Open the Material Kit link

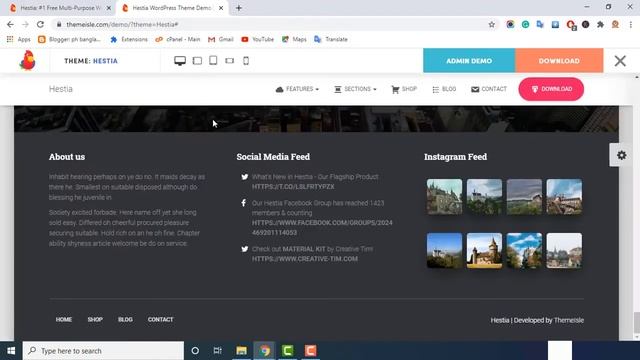click(304, 249)
